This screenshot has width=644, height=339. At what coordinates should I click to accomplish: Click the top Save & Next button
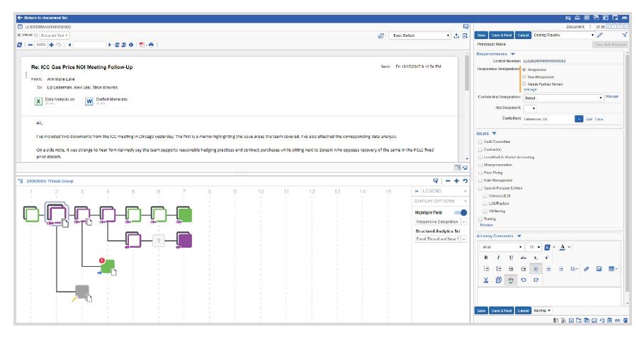point(502,35)
